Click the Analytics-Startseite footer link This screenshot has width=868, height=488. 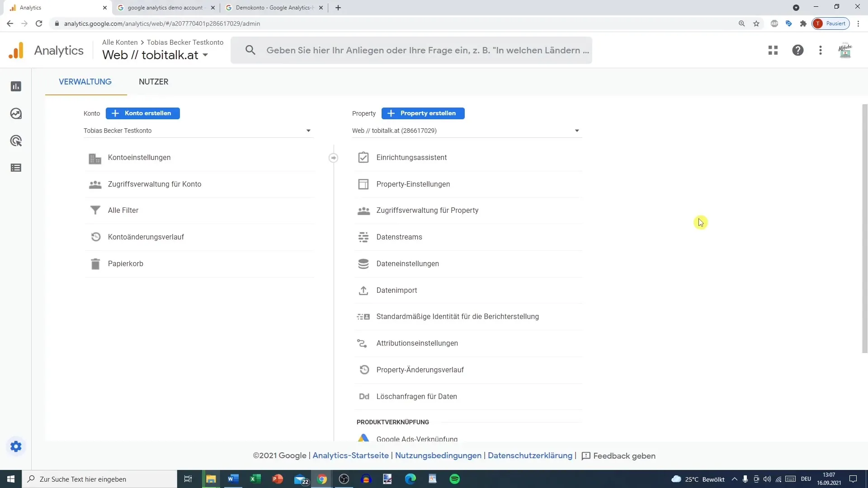coord(350,455)
